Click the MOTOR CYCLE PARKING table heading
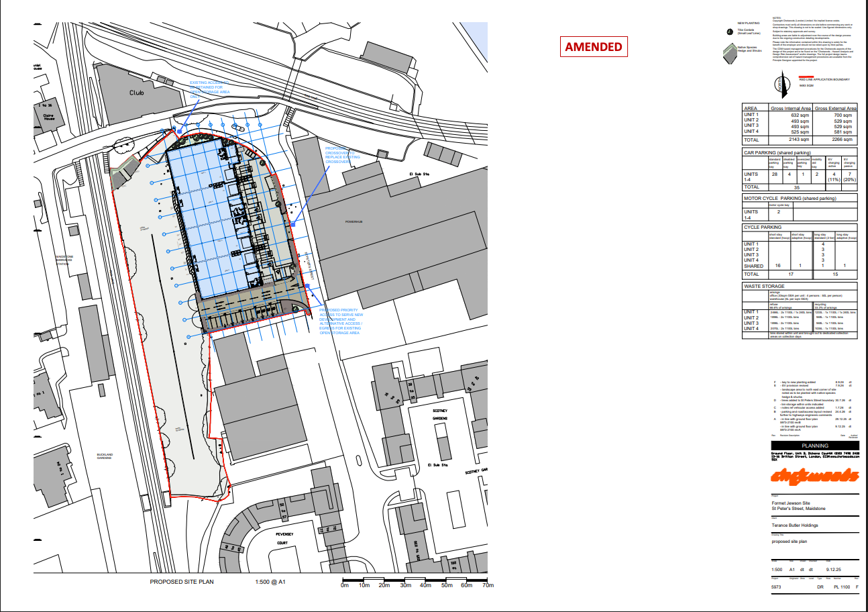This screenshot has width=868, height=612. 790,198
